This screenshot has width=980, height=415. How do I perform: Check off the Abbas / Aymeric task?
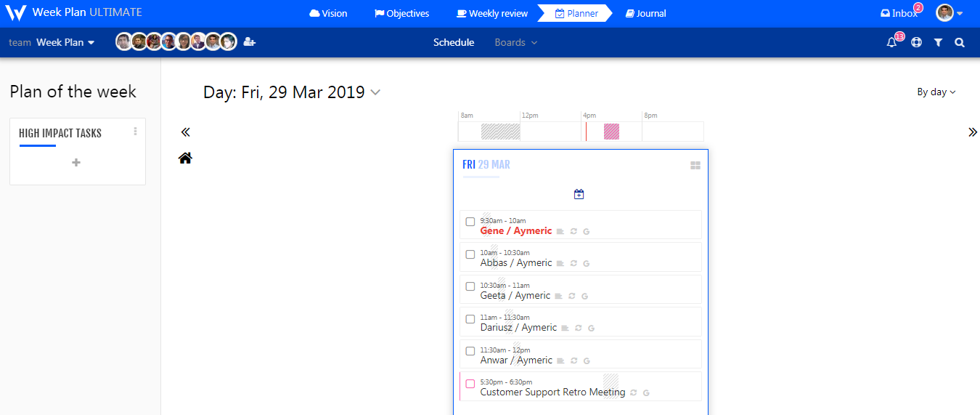(x=470, y=254)
